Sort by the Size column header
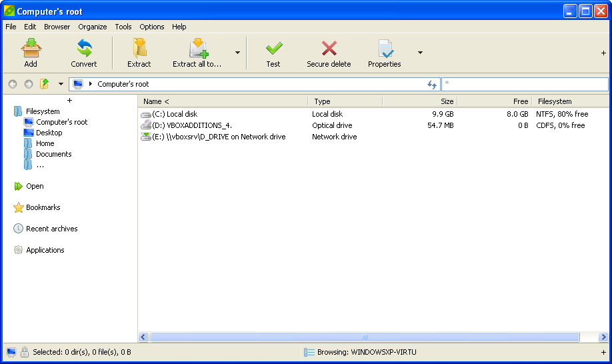 420,101
